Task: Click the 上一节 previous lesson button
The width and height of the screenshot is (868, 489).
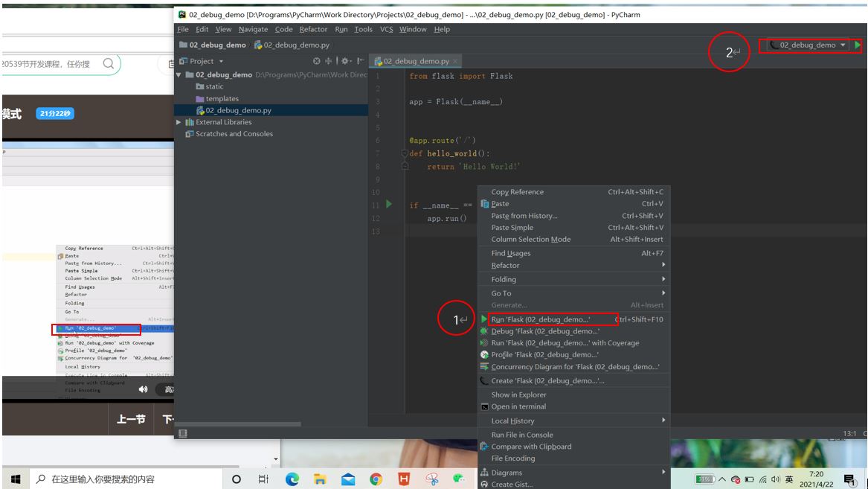Action: 131,419
